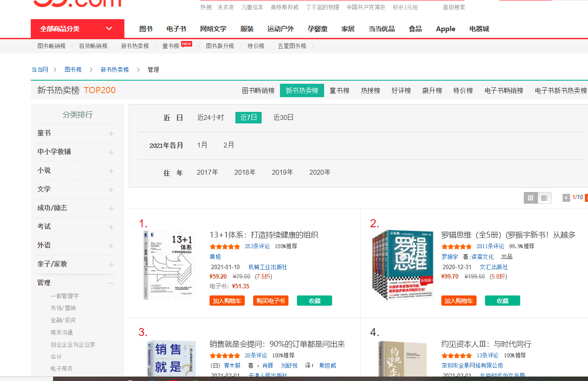
Task: Select 童书榜 ranking tab
Action: 339,90
